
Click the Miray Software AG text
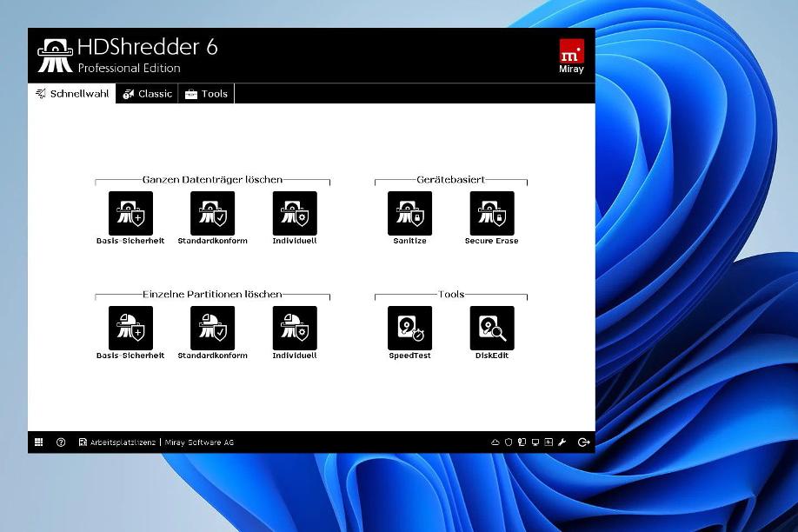[x=199, y=443]
